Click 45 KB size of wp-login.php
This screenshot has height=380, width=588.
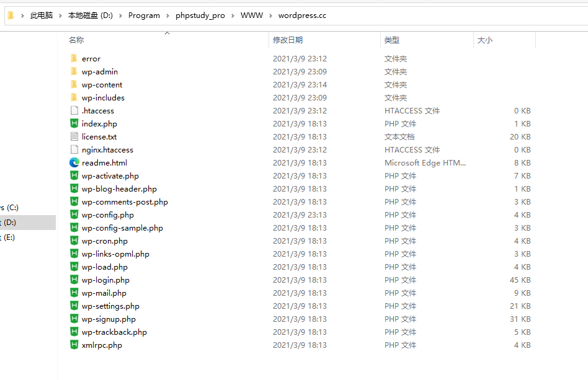(520, 280)
